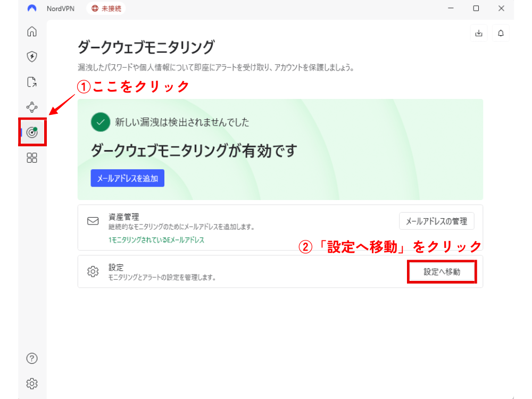Open the notifications bell
Viewport: 532px width, 399px height.
(501, 33)
